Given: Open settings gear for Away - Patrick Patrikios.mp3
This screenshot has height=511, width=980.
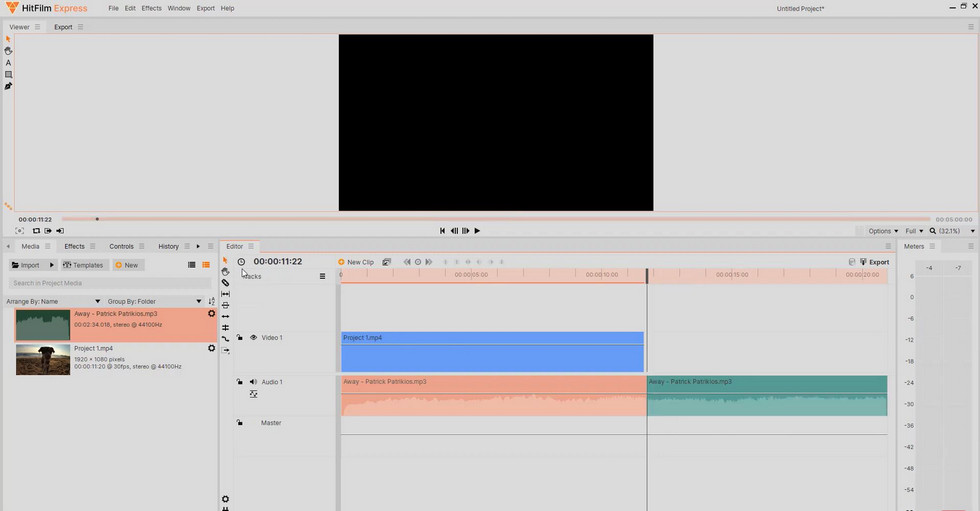Looking at the screenshot, I should (x=211, y=314).
